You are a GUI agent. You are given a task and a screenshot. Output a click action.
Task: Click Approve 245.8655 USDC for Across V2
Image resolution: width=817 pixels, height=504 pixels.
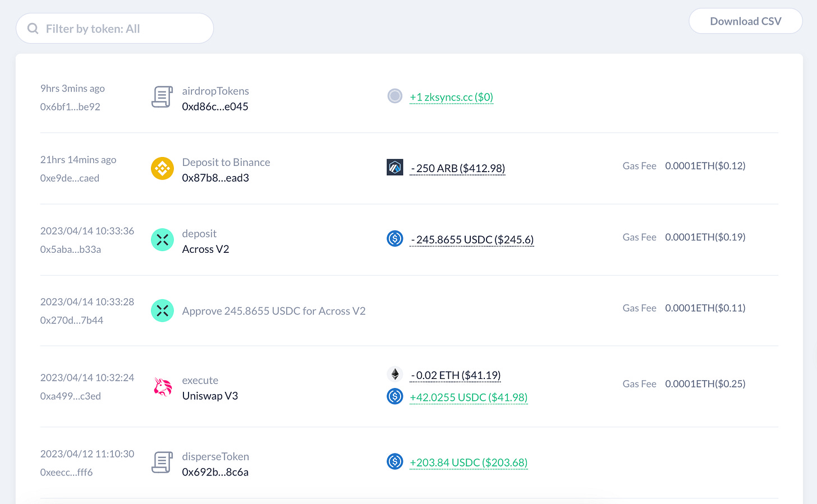[274, 311]
